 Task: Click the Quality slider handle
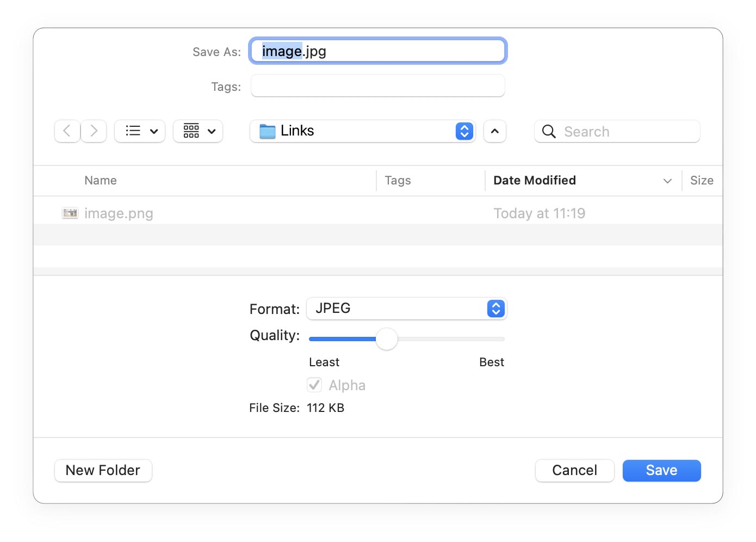[387, 339]
